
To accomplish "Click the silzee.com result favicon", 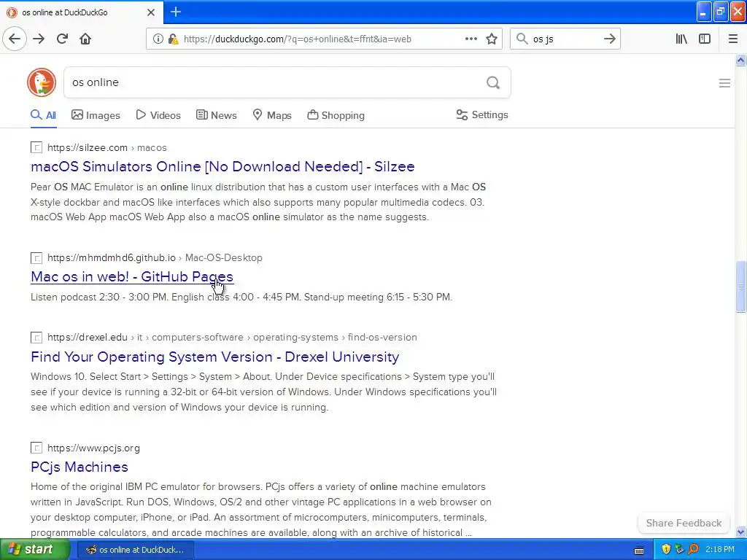I will [36, 147].
